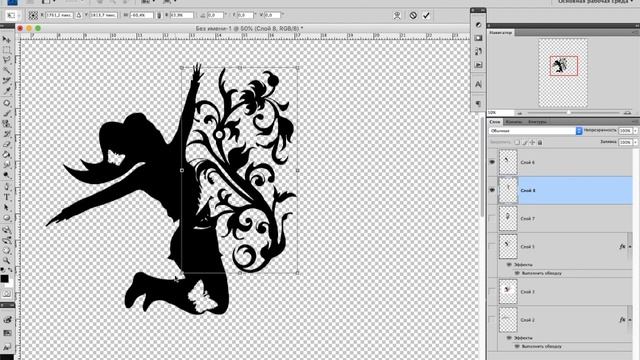Screen dimensions: 640x360
Task: Select the Clone Stamp tool
Action: [6, 124]
